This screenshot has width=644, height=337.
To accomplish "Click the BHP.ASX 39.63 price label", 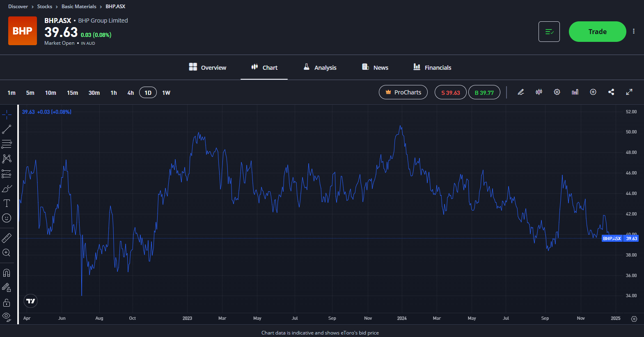I will point(620,238).
